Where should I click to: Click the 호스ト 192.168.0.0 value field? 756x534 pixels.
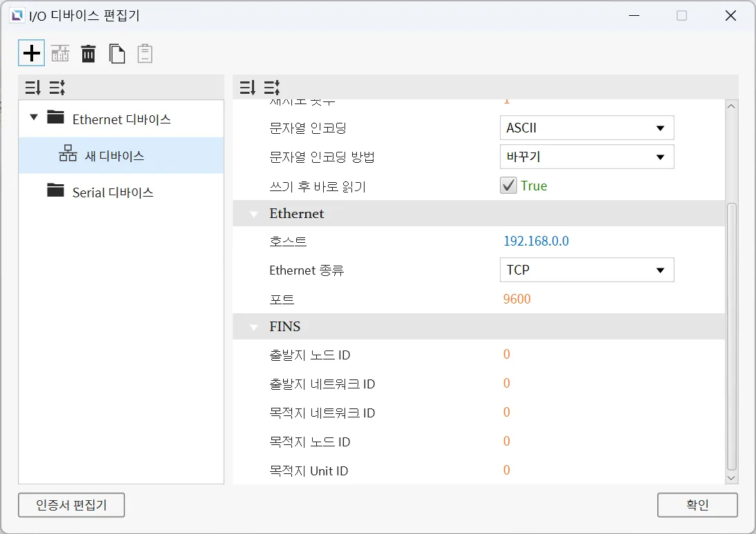pyautogui.click(x=536, y=241)
